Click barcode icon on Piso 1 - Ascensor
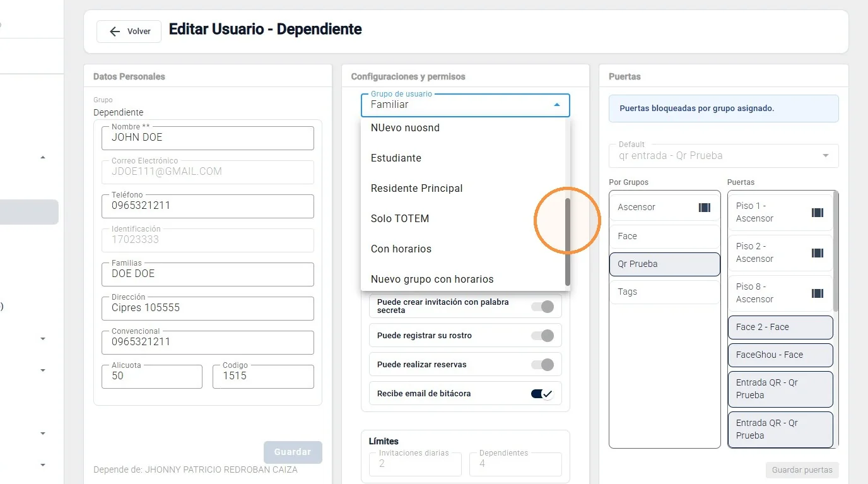Viewport: 868px width, 484px height. click(818, 213)
